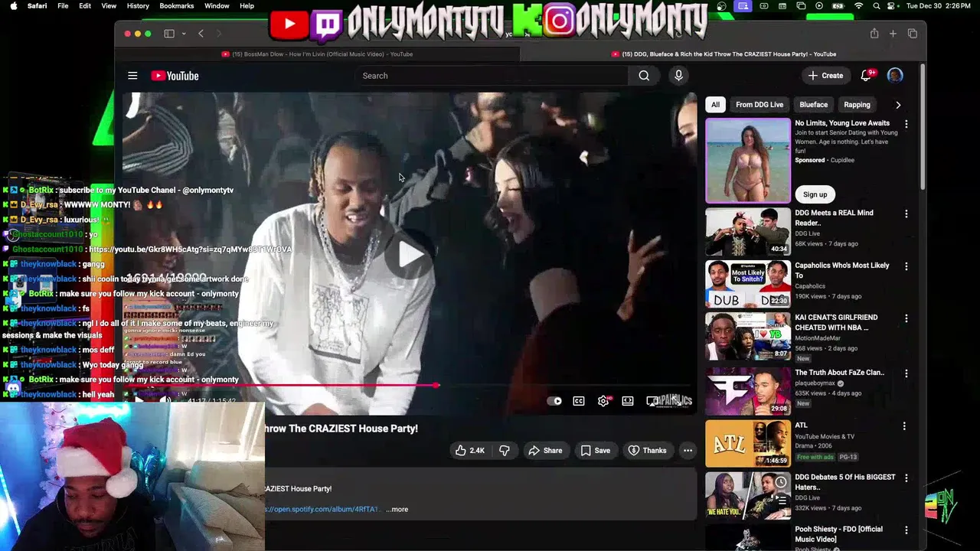The height and width of the screenshot is (551, 980).
Task: Open the notifications bell
Action: tap(867, 76)
